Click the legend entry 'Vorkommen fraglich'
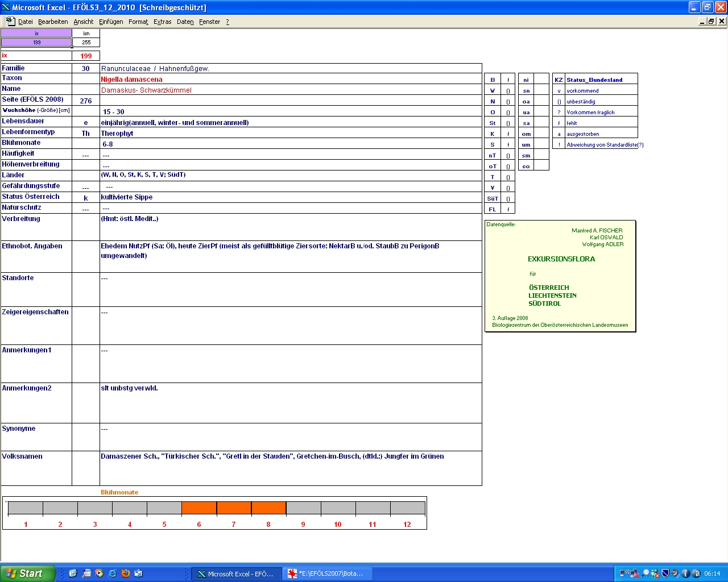The width and height of the screenshot is (728, 582). pyautogui.click(x=590, y=113)
